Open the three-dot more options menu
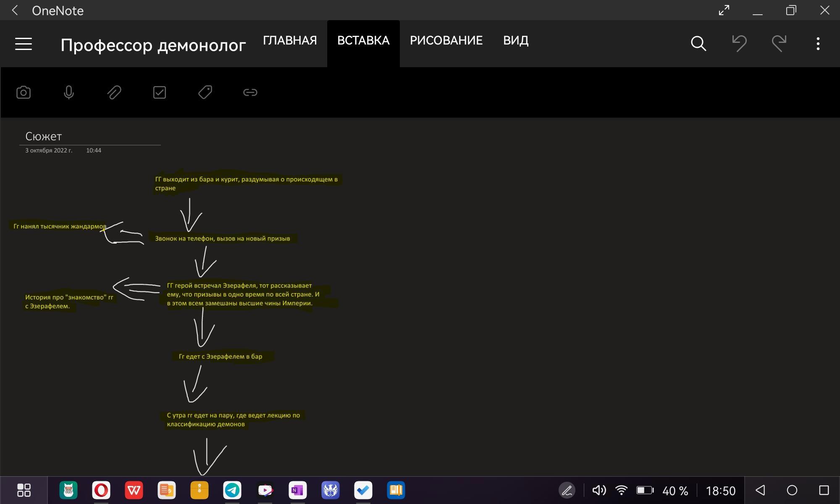The height and width of the screenshot is (504, 840). 818,43
